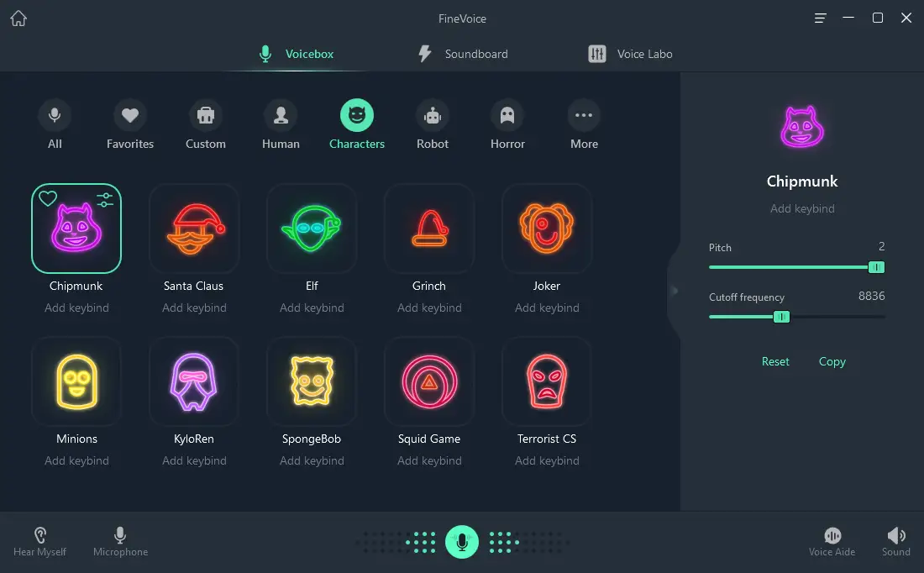Filter by Human voices
The height and width of the screenshot is (573, 924).
tap(281, 125)
